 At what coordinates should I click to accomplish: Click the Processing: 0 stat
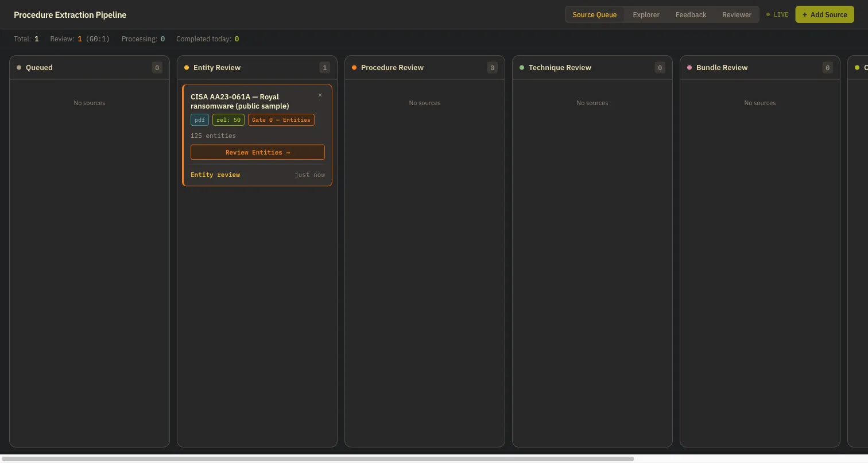[143, 39]
